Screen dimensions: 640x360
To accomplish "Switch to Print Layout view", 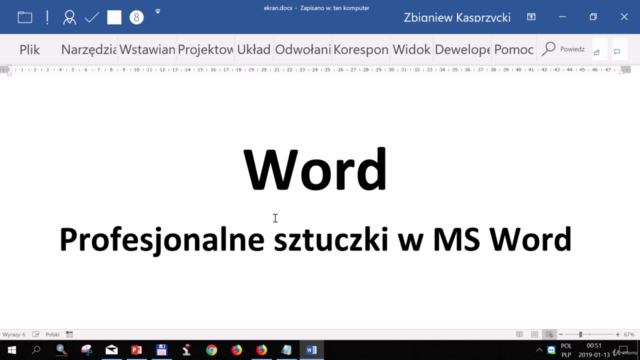I will (x=534, y=334).
